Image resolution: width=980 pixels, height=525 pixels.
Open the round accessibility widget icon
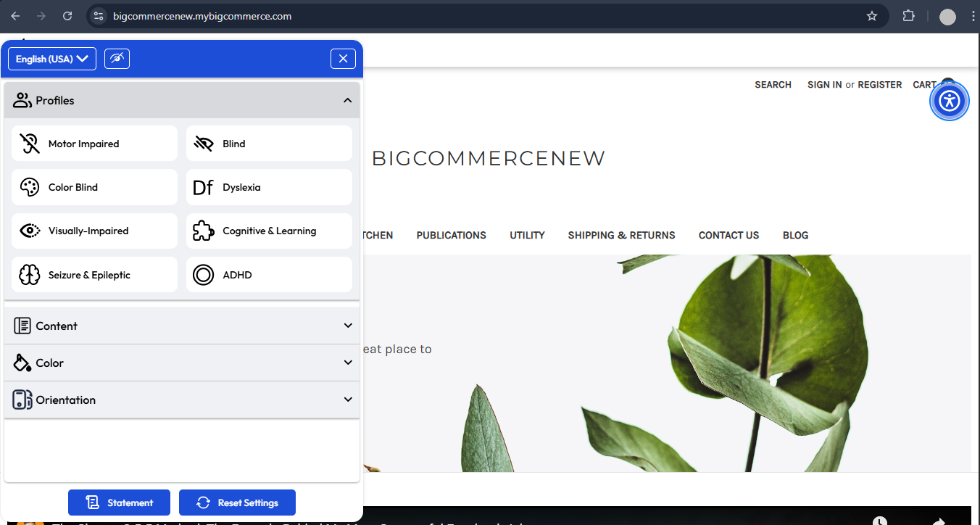click(950, 101)
